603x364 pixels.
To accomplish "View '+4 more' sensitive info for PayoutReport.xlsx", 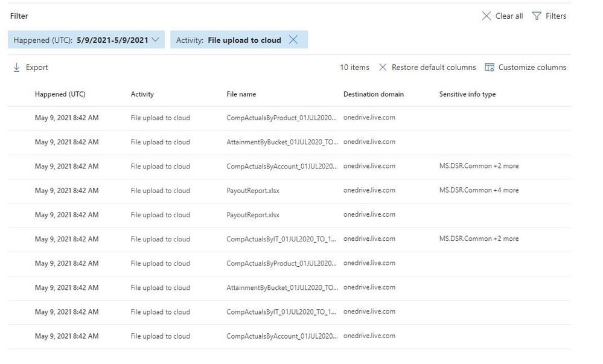I will [x=479, y=190].
